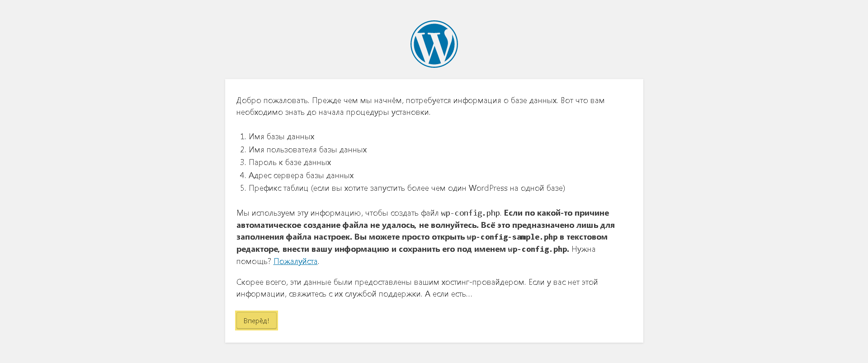Viewport: 868px width, 363px height.
Task: Click the text А если есть…
Action: (x=448, y=294)
